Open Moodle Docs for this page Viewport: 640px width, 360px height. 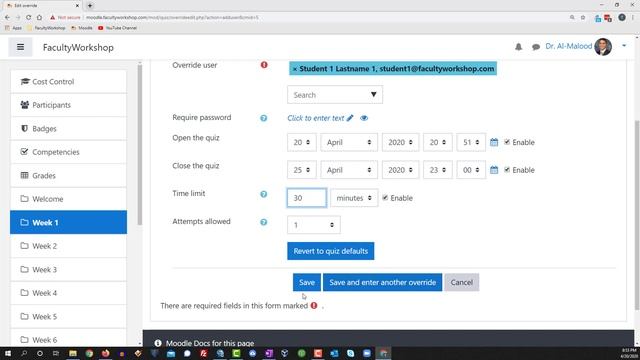pyautogui.click(x=210, y=343)
